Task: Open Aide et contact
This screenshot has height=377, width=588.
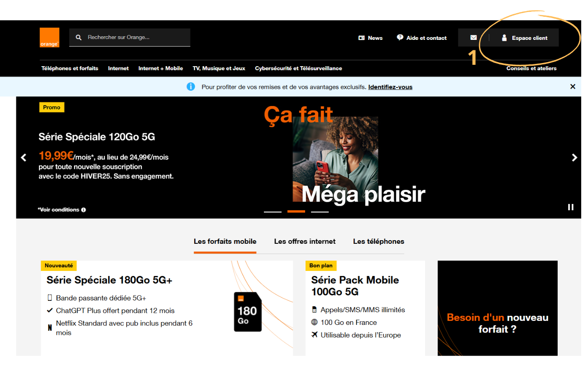Action: click(x=421, y=38)
